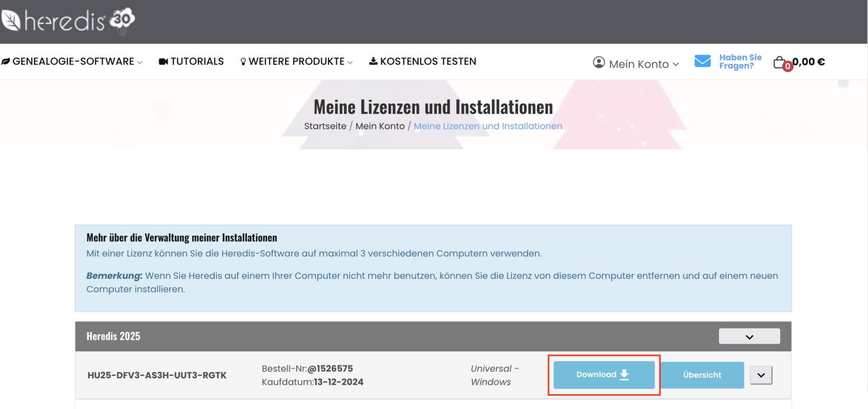Select the Tutorials menu item

(198, 61)
